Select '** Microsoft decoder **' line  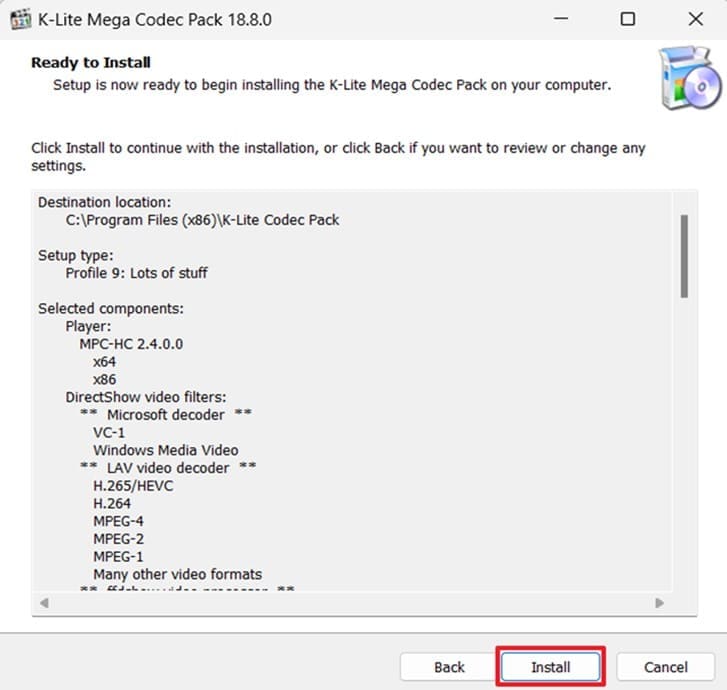(166, 415)
